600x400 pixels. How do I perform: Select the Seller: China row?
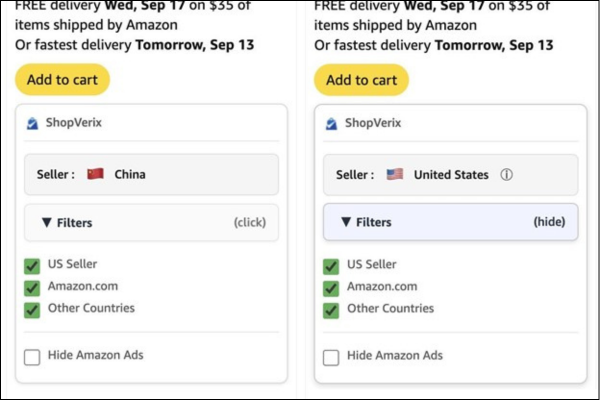(x=151, y=174)
